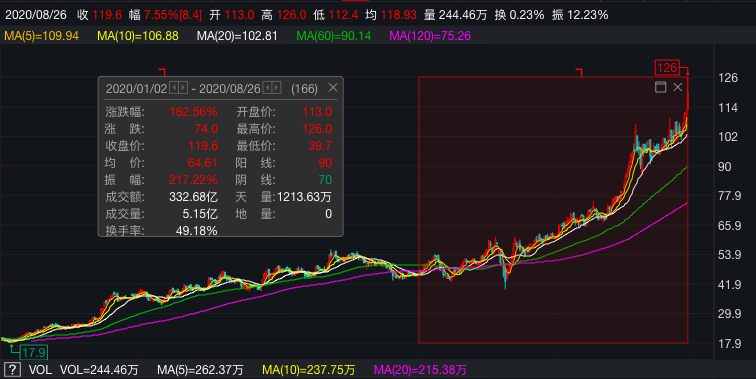This screenshot has width=756, height=379.
Task: Click the 53.9 label on price axis
Action: point(729,255)
